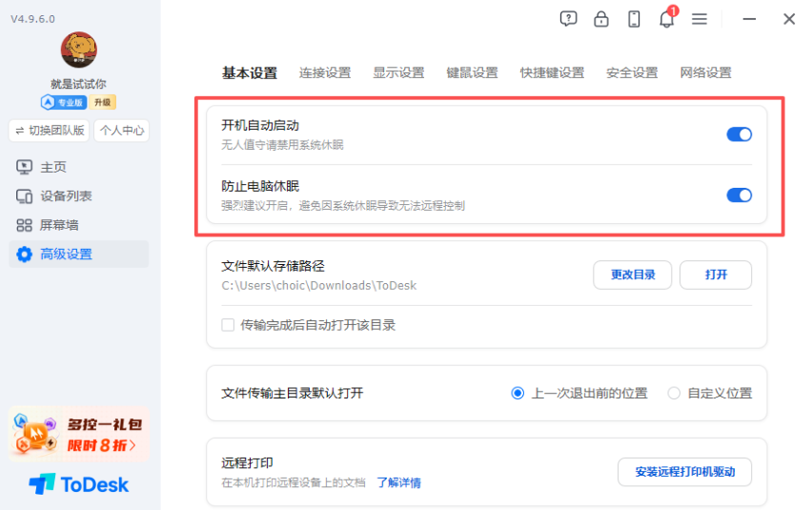Open 个人中心

coord(122,131)
